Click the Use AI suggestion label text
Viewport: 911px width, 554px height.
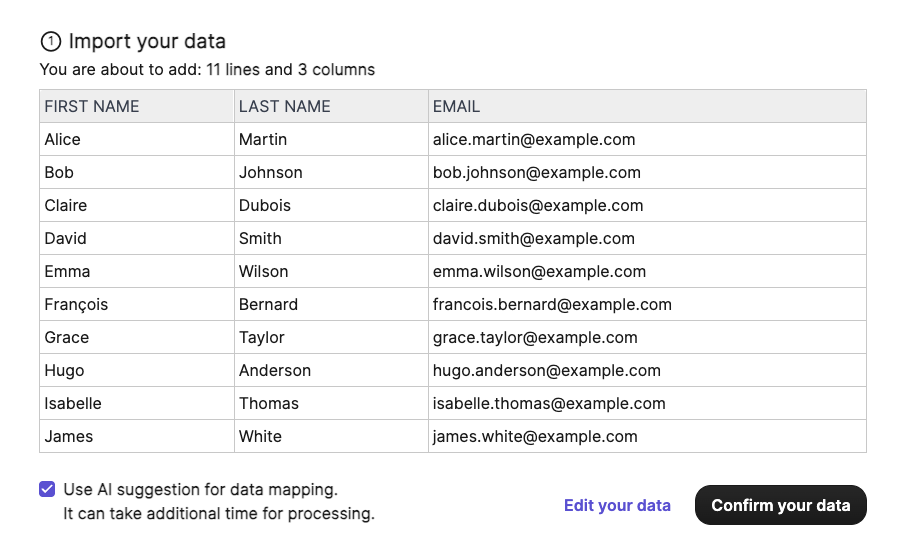[x=201, y=489]
